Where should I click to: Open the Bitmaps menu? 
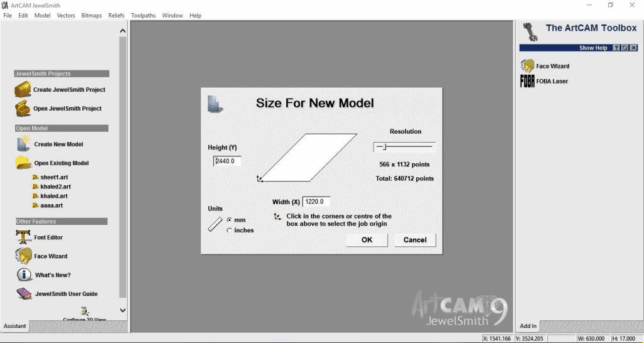[x=92, y=16]
